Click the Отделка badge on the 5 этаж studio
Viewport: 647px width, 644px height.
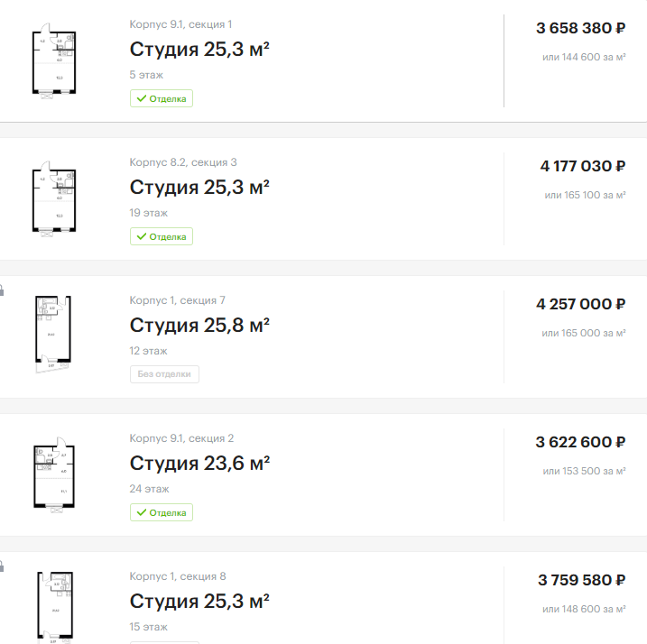click(162, 98)
